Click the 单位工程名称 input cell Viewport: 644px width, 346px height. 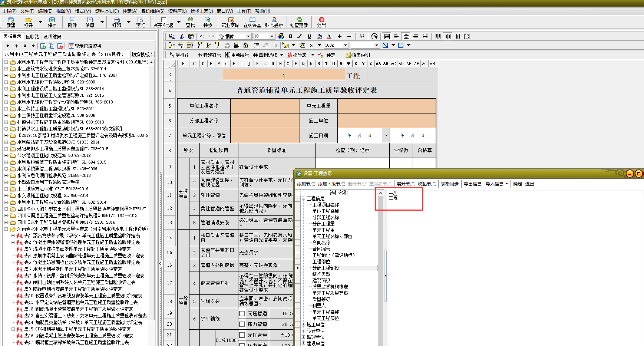pyautogui.click(x=265, y=106)
